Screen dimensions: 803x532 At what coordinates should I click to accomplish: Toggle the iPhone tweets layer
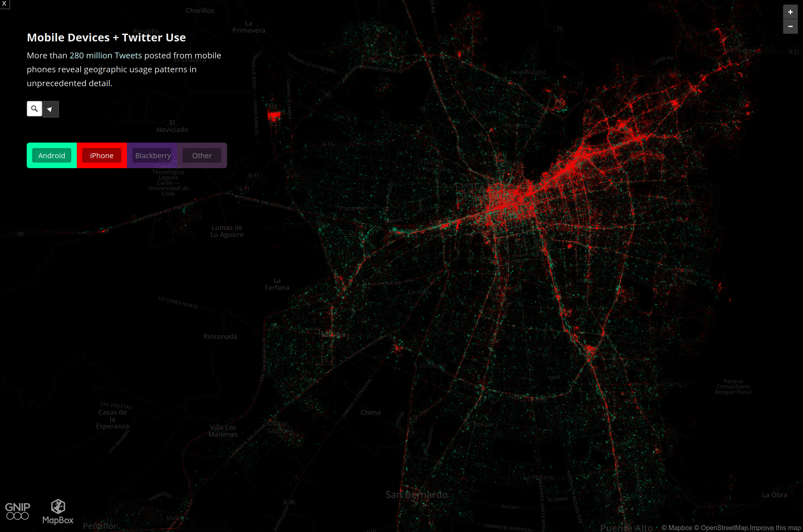click(x=101, y=155)
